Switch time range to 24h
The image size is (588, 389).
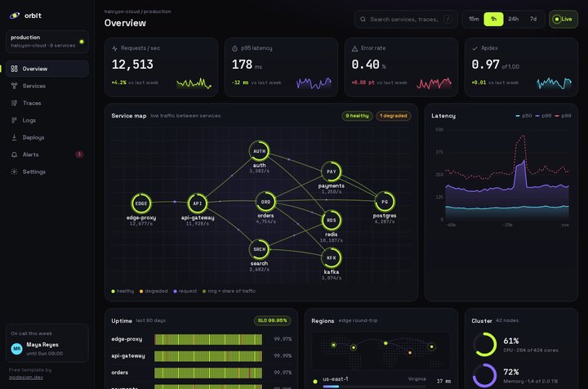coord(514,19)
